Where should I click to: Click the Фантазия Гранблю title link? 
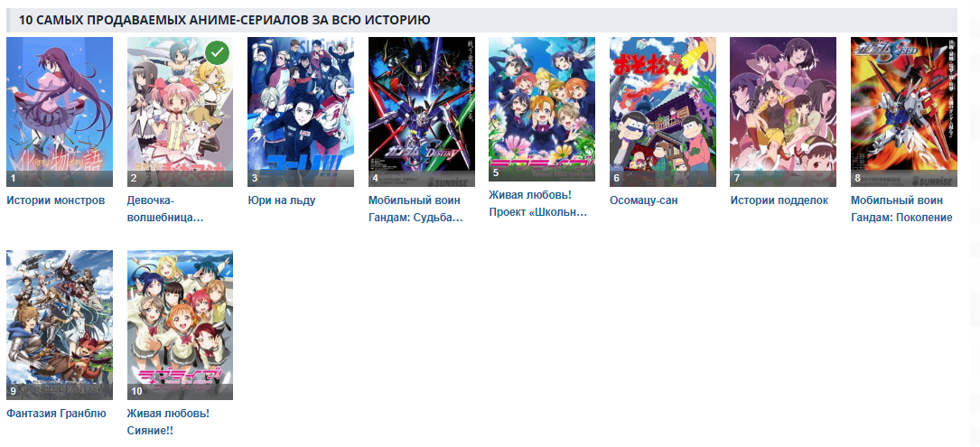pyautogui.click(x=56, y=414)
